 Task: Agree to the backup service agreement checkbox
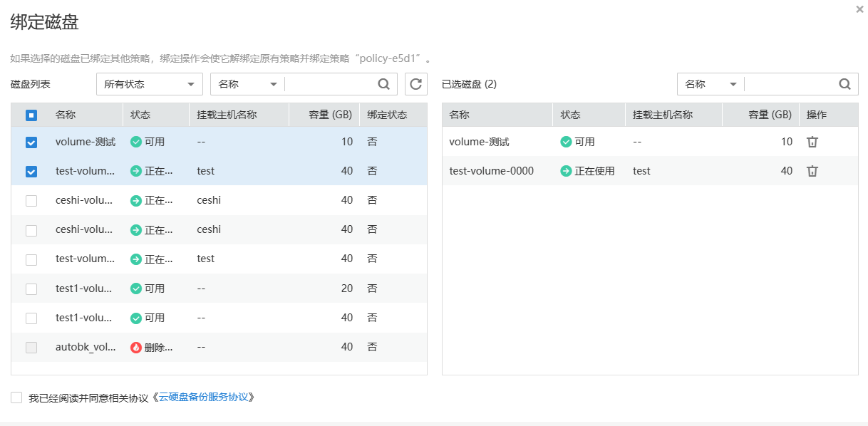(16, 398)
